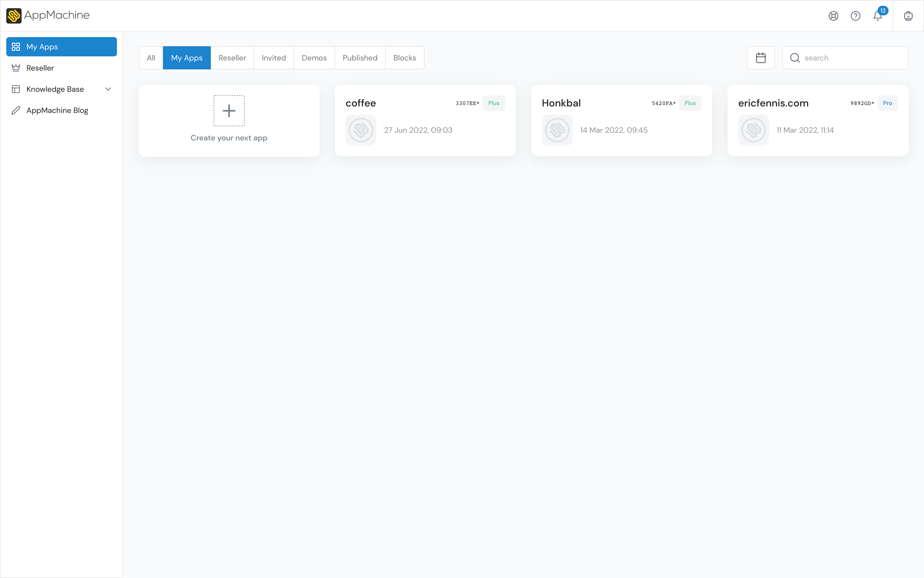The image size is (924, 578).
Task: Switch to the Invited tab
Action: pos(274,58)
